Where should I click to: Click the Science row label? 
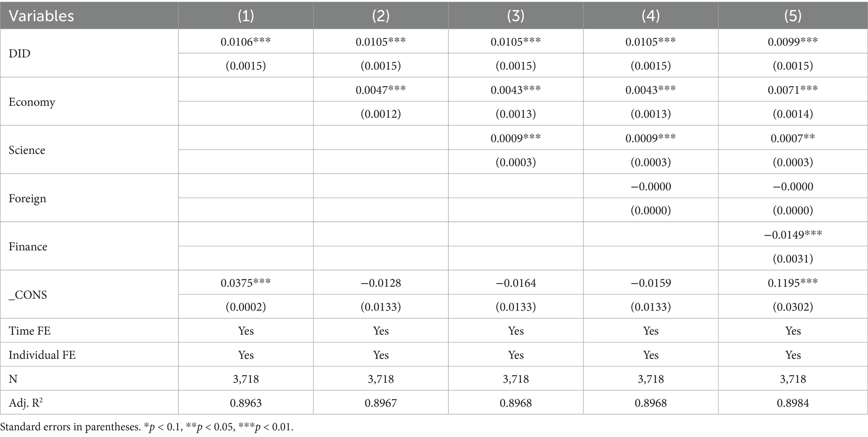pos(27,150)
